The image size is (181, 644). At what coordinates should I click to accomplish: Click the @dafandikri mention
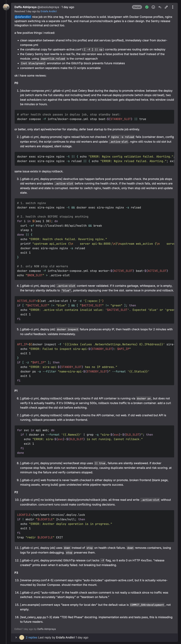tap(23, 17)
